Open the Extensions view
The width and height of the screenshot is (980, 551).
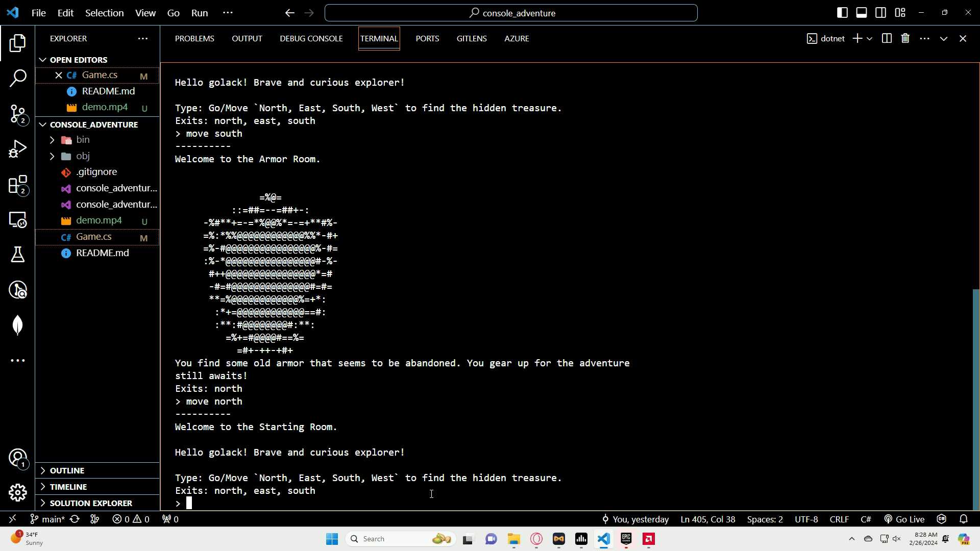tap(18, 185)
